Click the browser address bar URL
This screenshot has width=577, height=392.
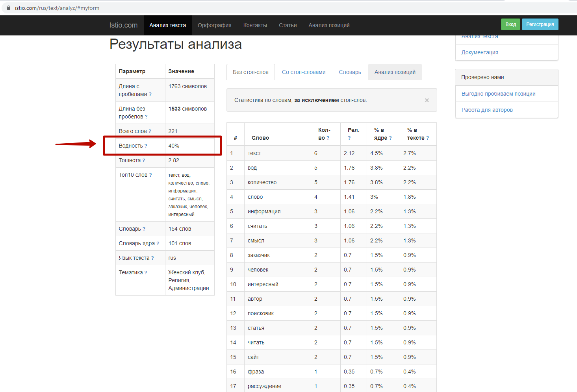[x=57, y=8]
